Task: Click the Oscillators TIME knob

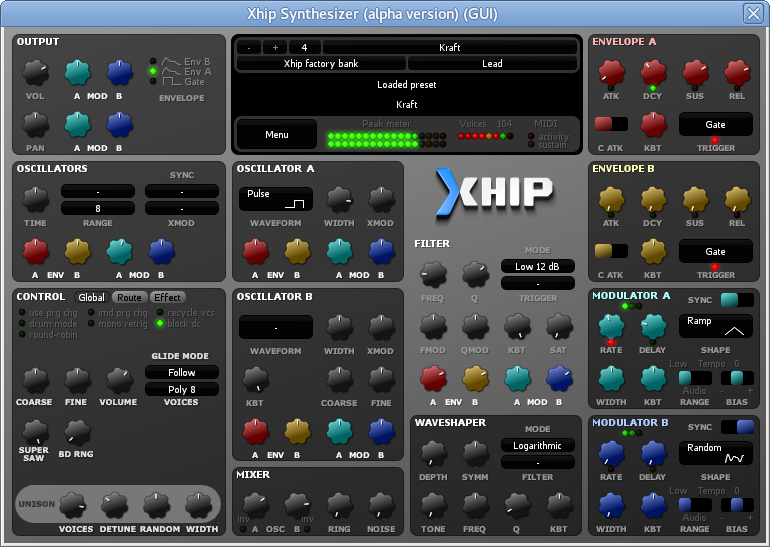Action: (35, 200)
